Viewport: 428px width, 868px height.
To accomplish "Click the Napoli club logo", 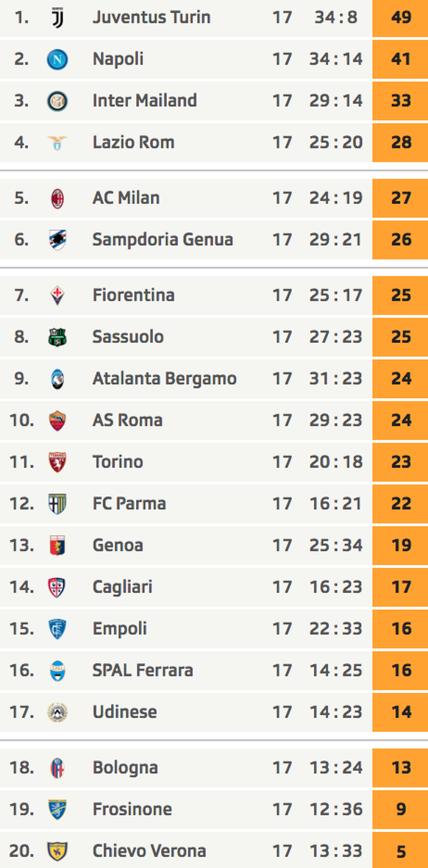I will 57,60.
